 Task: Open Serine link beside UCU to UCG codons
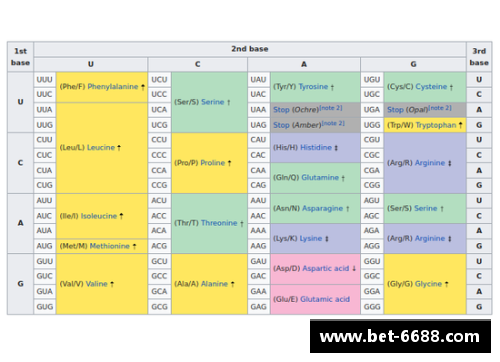tap(213, 102)
